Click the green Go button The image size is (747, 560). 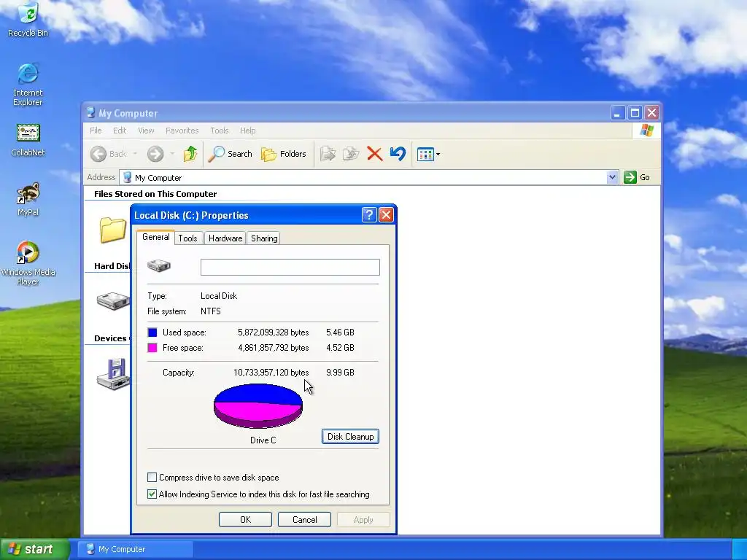[636, 177]
